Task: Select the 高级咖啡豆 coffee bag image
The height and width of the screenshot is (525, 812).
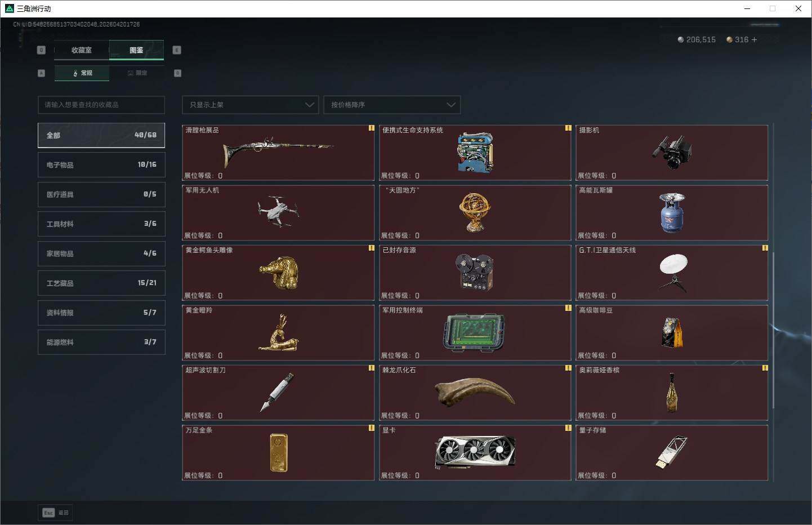Action: click(672, 332)
